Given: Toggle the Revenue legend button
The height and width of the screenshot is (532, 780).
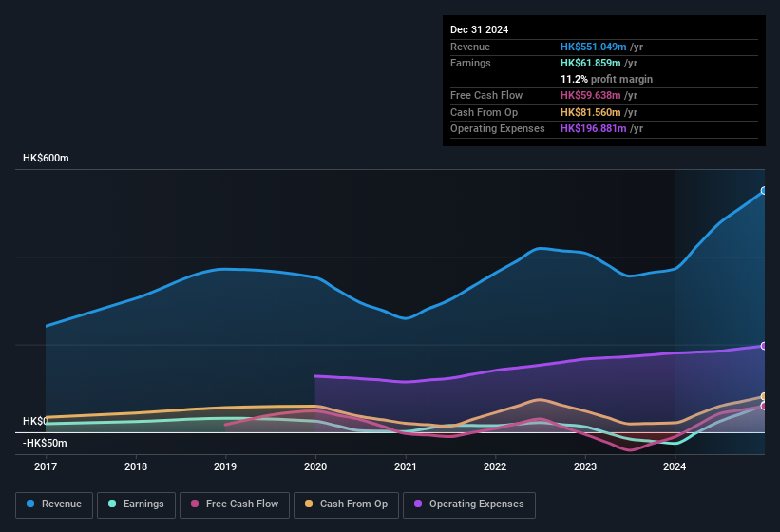Looking at the screenshot, I should point(54,505).
